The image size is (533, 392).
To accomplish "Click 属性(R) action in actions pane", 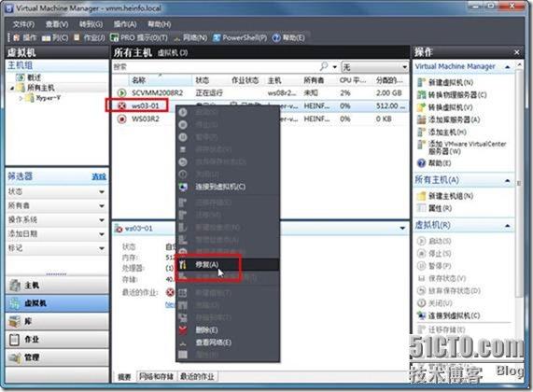I will [x=435, y=208].
